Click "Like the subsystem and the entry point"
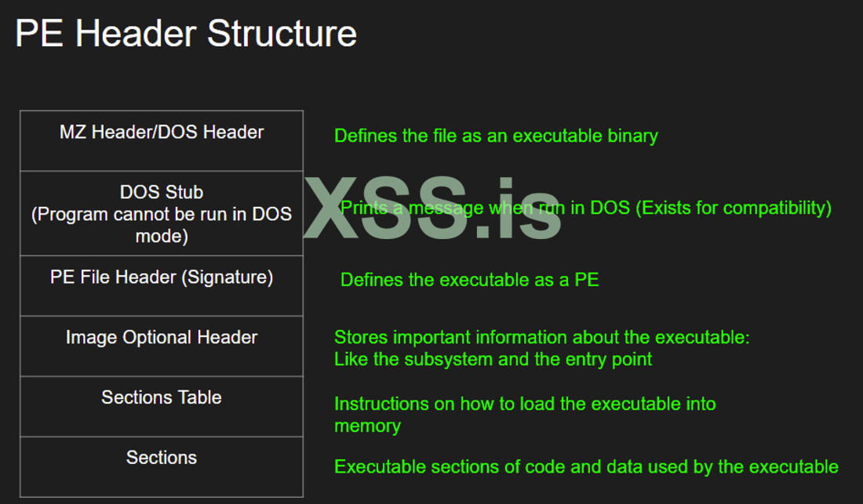 493,360
